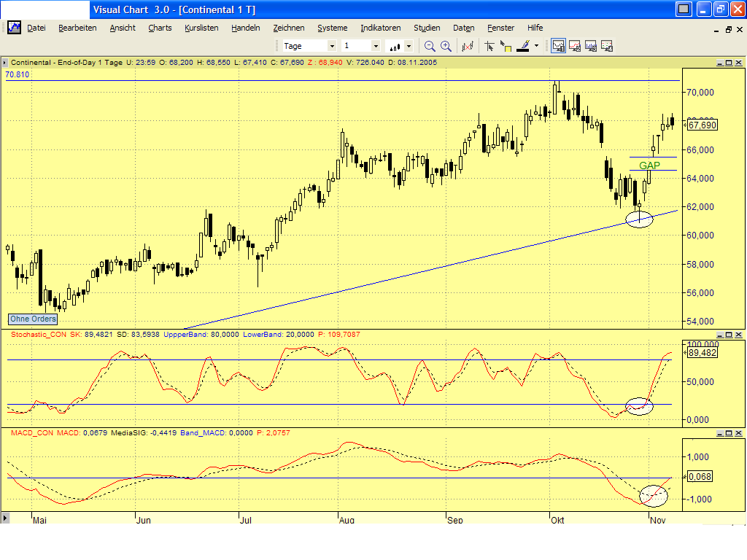Switch to chart window 2 icon
747x560 pixels.
pos(573,45)
